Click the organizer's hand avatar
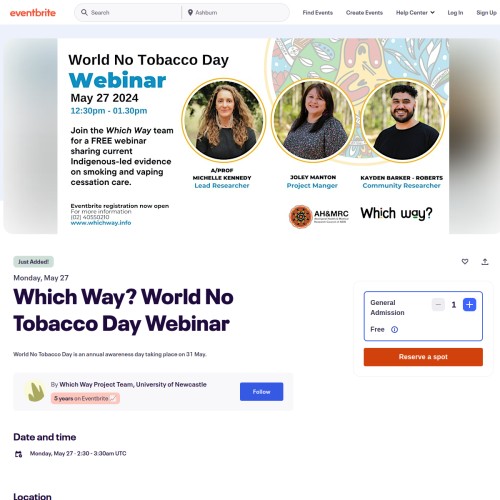Viewport: 500px width, 500px height. [35, 391]
